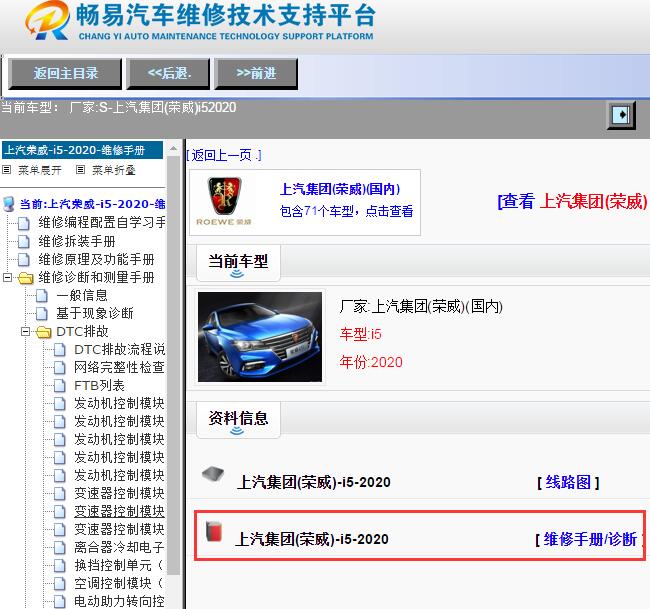Open 一般信息 tree item
The width and height of the screenshot is (650, 609).
[82, 295]
